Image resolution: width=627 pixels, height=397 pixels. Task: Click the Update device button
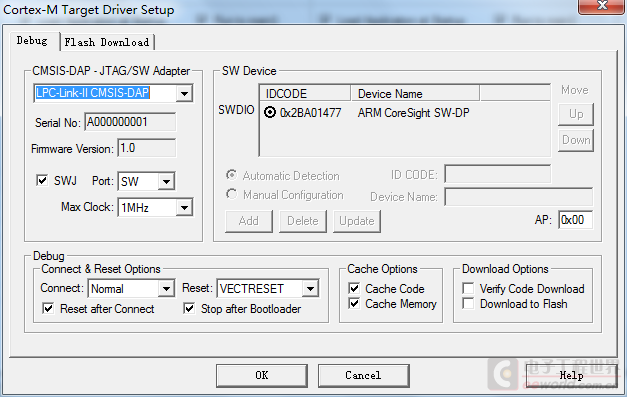357,221
